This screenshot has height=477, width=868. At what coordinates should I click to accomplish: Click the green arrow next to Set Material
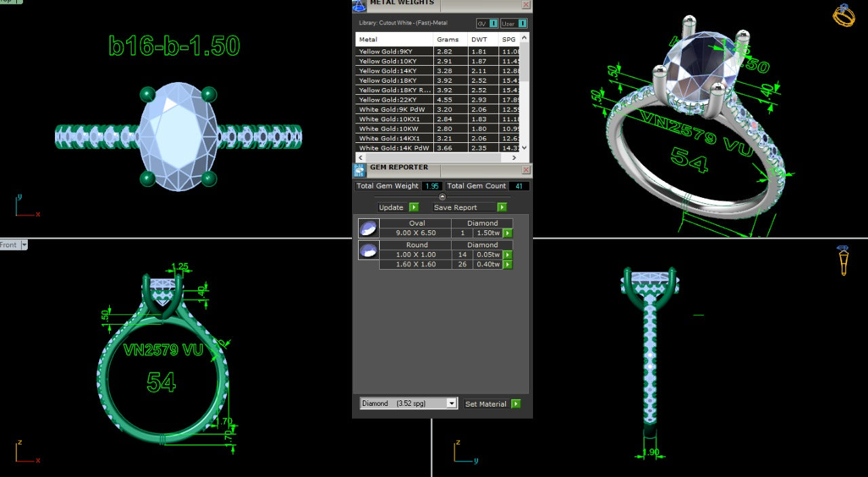point(516,404)
